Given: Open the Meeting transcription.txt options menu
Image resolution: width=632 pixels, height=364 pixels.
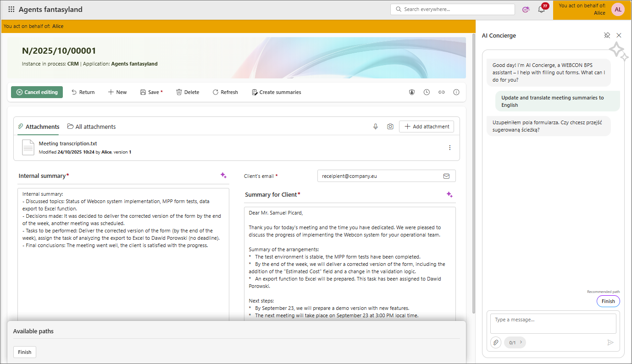Looking at the screenshot, I should [x=449, y=148].
